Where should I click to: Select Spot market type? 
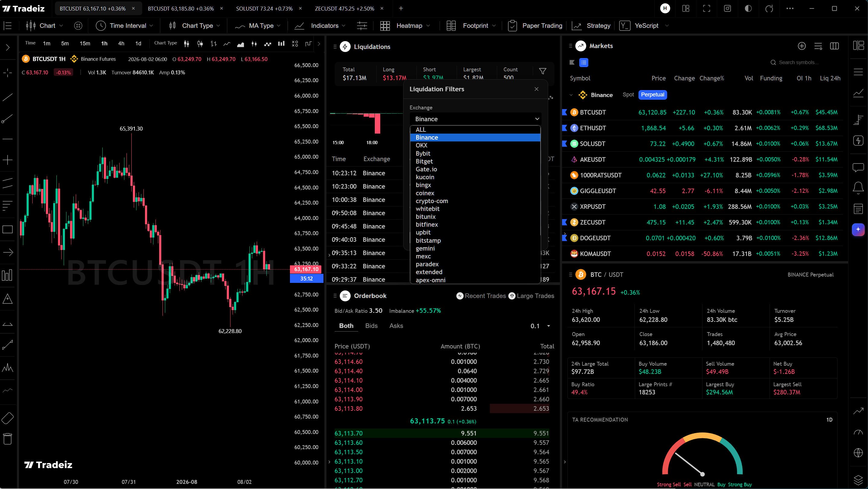coord(628,95)
